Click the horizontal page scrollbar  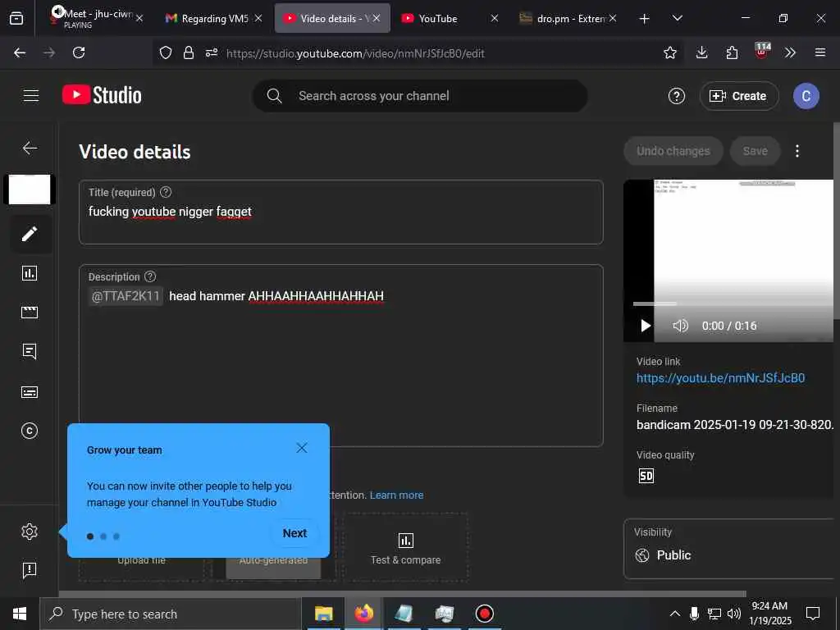tap(402, 594)
